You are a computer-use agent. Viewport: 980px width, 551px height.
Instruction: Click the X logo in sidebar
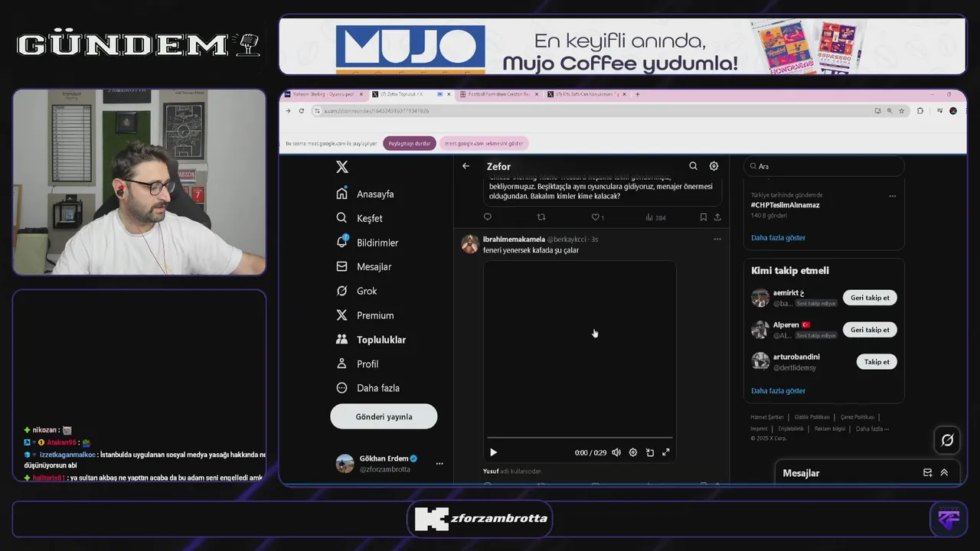342,167
